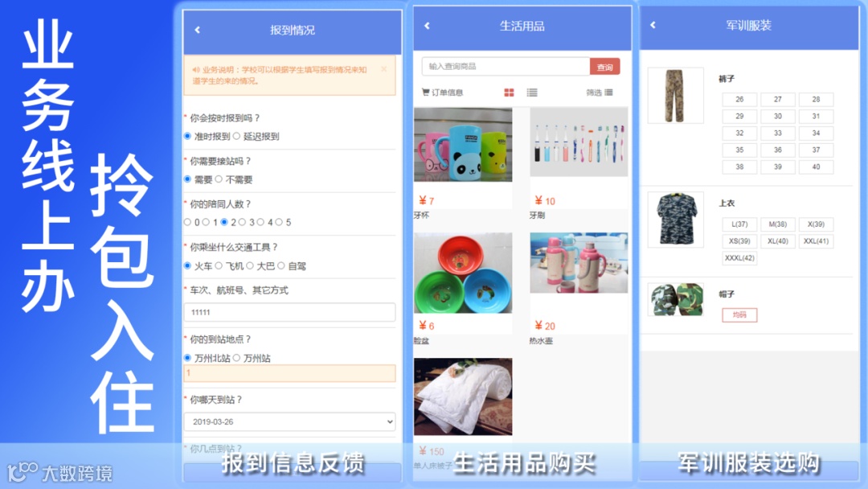
Task: Select pants size 33
Action: 778,134
